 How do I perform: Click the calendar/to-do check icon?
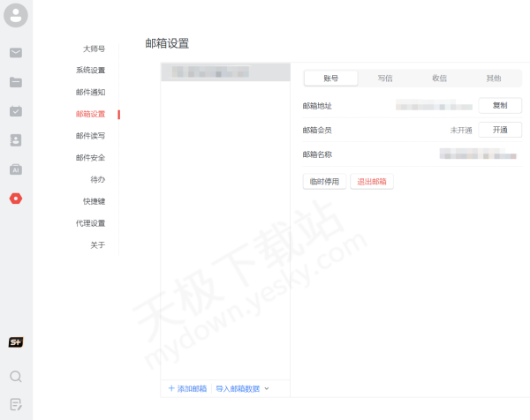point(16,111)
